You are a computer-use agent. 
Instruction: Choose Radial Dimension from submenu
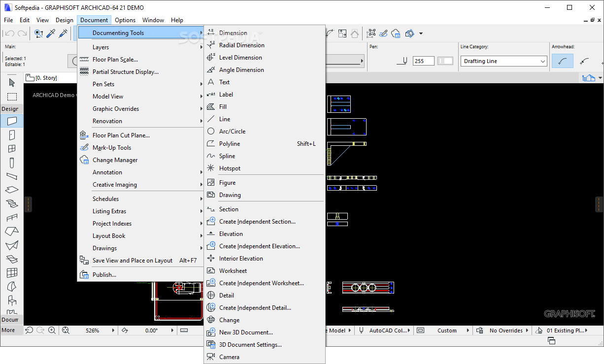(x=265, y=45)
